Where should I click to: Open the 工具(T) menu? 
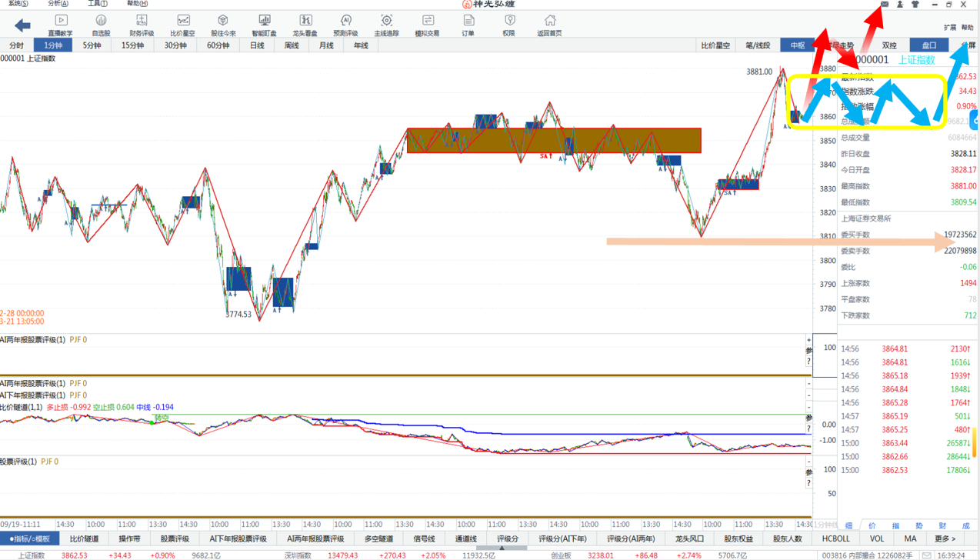click(97, 4)
